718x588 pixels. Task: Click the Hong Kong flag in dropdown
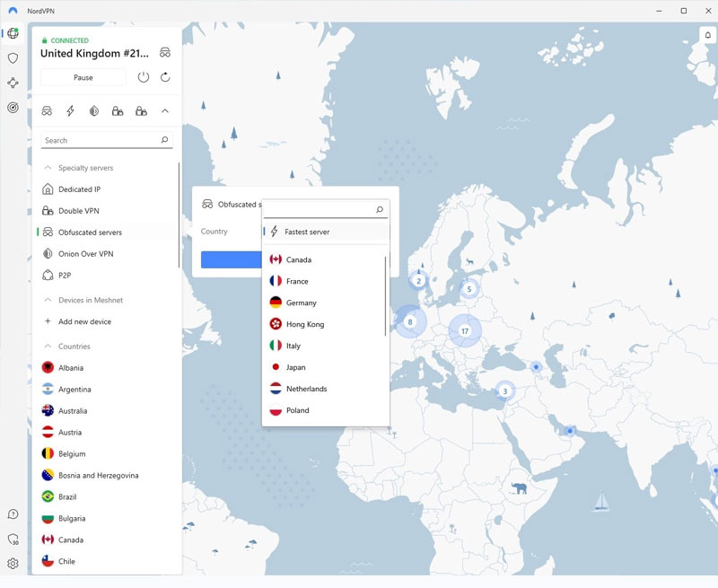(276, 324)
